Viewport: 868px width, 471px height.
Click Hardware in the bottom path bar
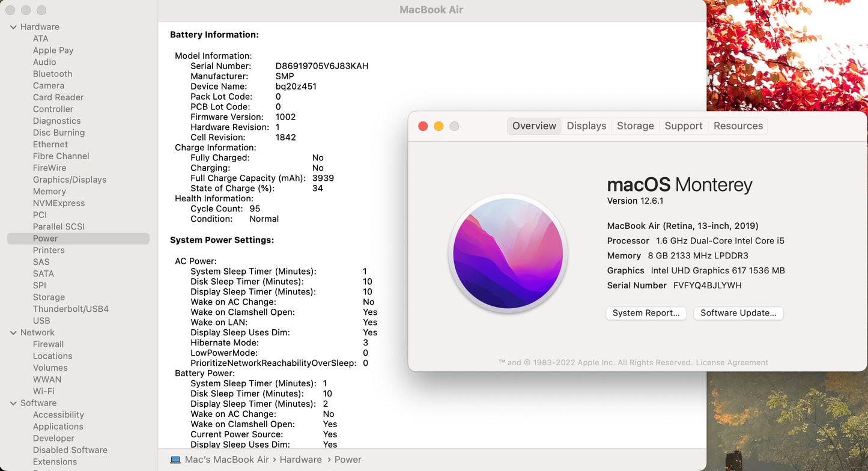(300, 460)
